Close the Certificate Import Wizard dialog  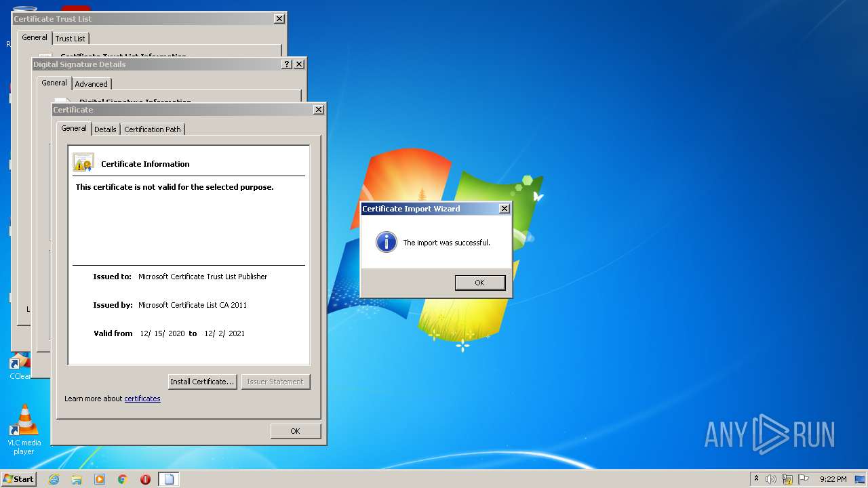click(x=504, y=209)
